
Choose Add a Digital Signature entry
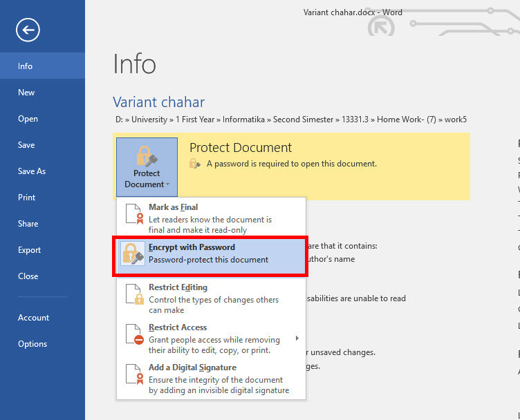[211, 379]
